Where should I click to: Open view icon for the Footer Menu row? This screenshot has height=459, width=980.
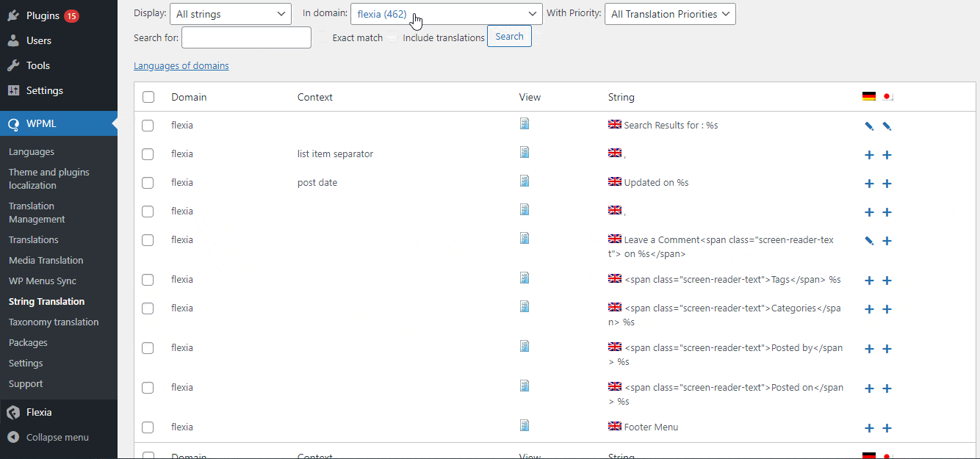pos(525,425)
